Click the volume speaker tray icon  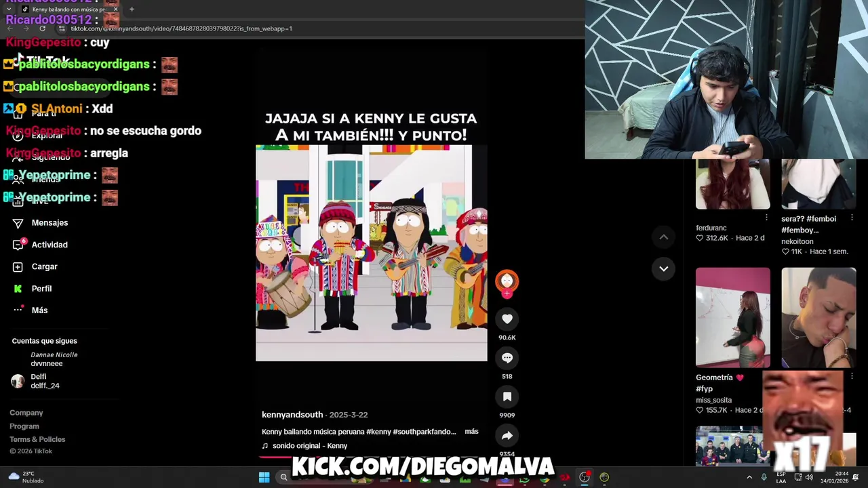pyautogui.click(x=810, y=477)
